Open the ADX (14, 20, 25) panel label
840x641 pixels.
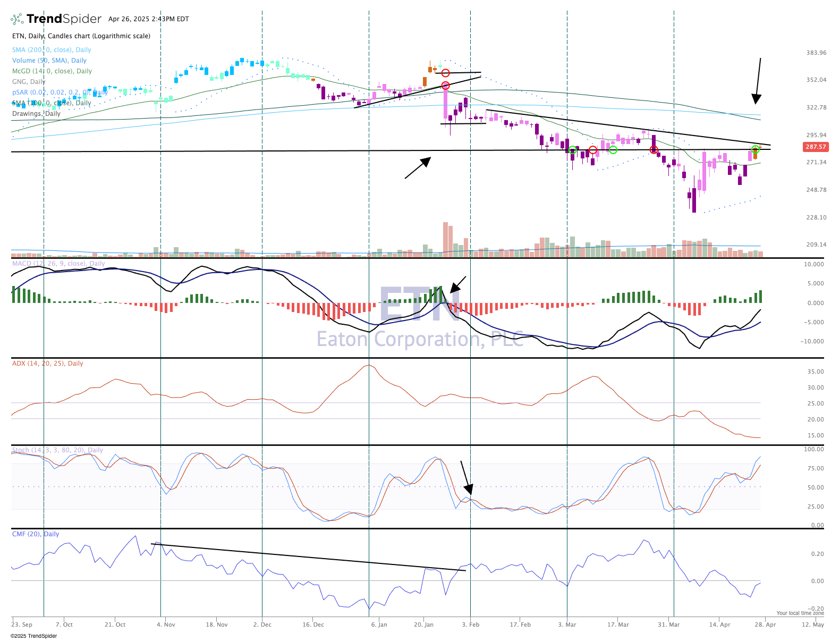click(x=47, y=364)
